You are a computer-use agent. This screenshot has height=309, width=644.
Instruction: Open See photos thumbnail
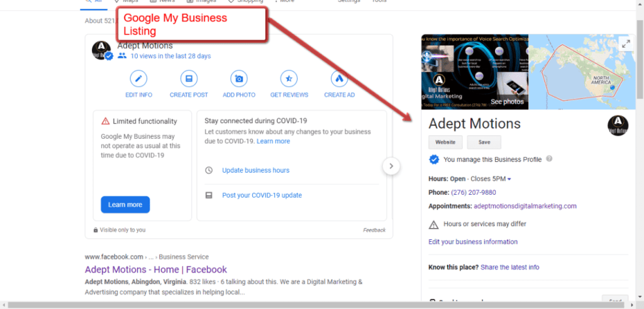475,72
